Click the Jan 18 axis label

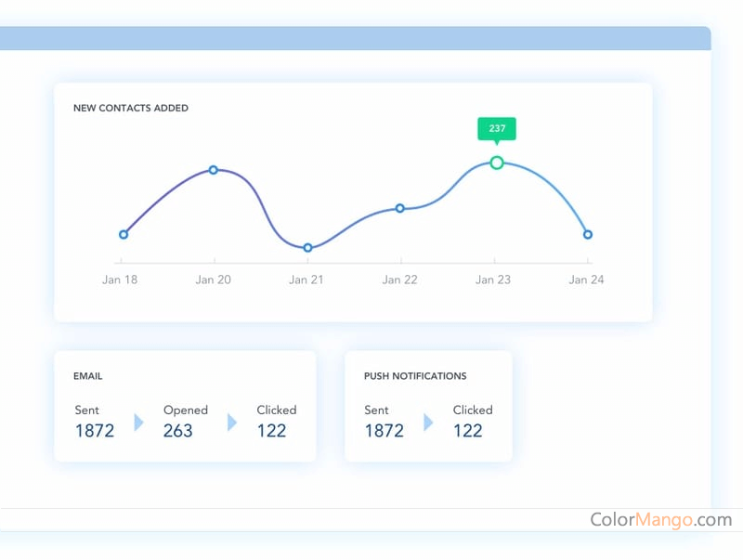[120, 279]
